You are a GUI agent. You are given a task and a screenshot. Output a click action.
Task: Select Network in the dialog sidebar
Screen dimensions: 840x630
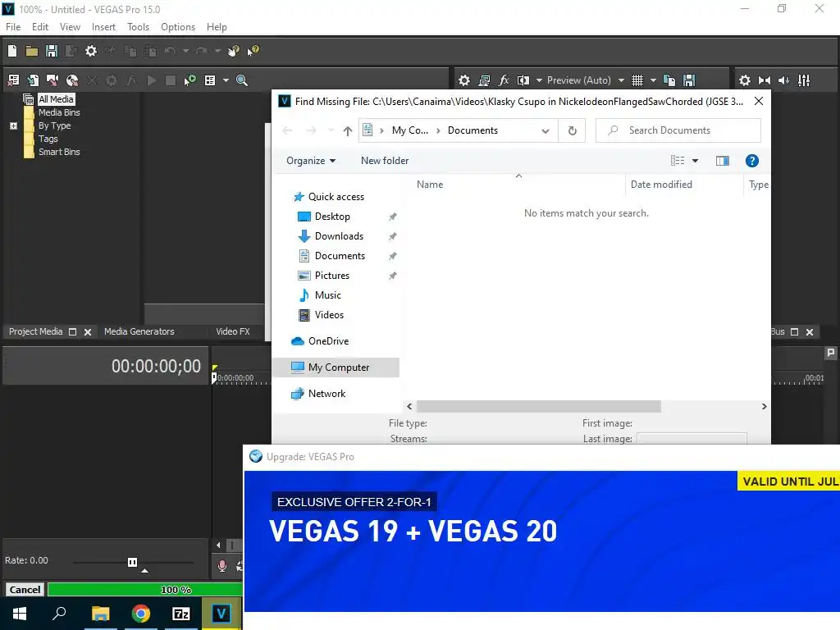coord(326,394)
